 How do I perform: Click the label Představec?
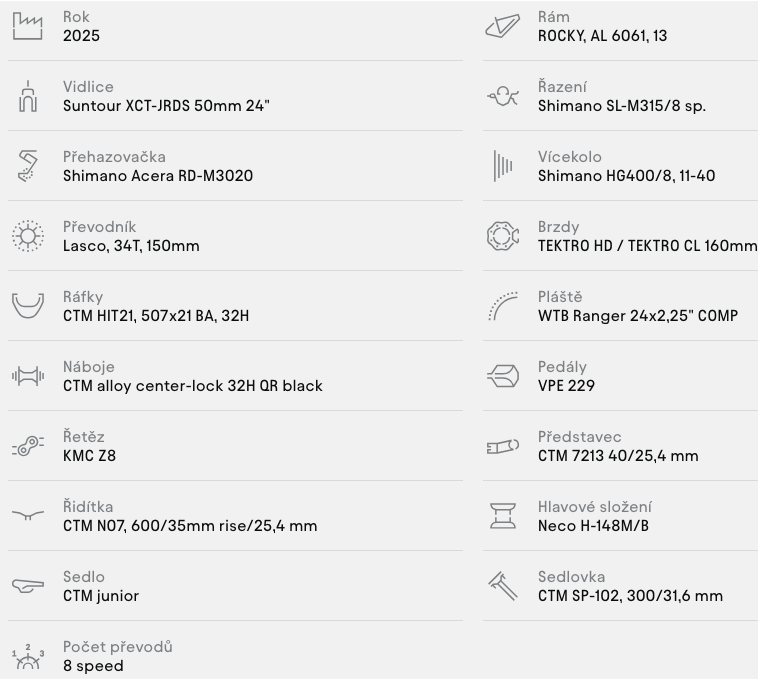tap(580, 436)
